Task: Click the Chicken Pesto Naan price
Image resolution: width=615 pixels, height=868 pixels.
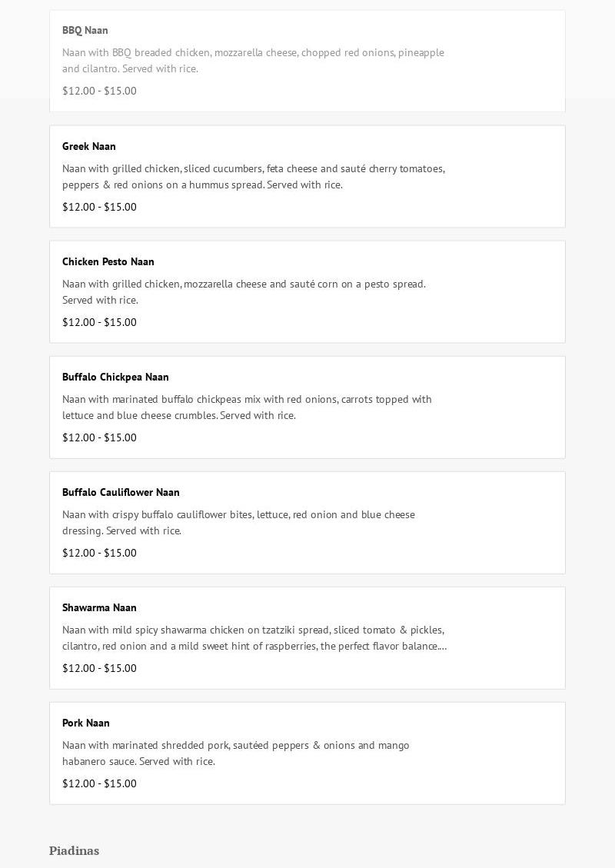Action: 99,322
